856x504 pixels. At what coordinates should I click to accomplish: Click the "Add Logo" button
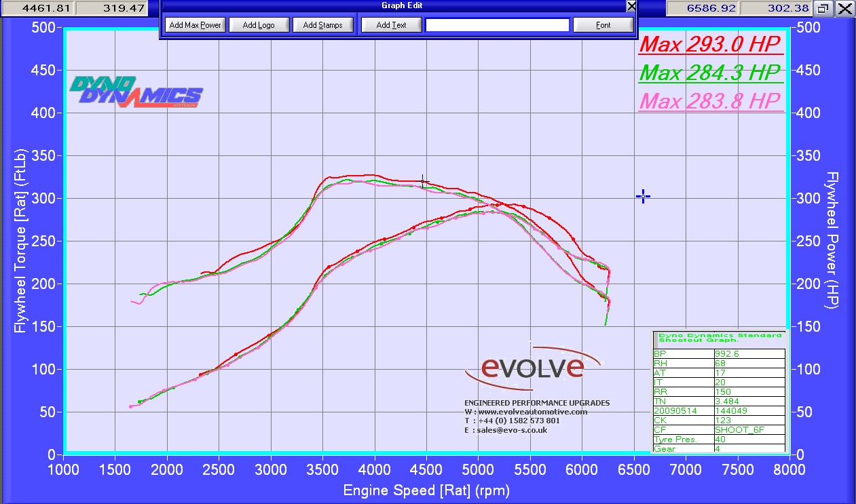pyautogui.click(x=259, y=24)
